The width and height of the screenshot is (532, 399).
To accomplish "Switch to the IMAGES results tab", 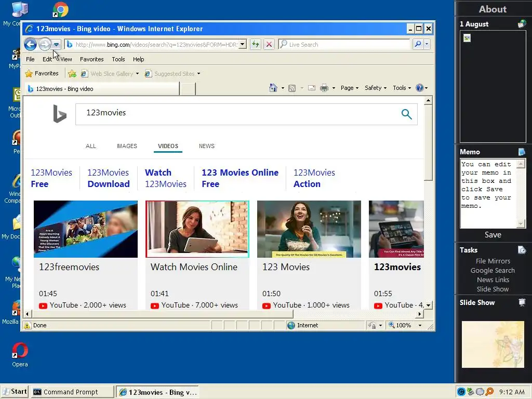I will click(x=127, y=146).
